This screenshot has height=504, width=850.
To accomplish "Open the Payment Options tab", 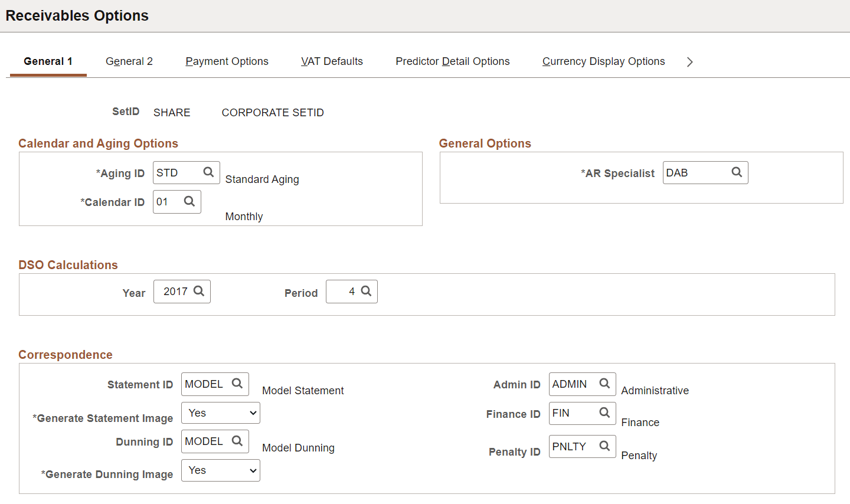I will [x=227, y=61].
